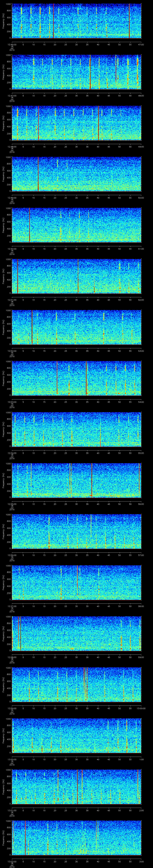Click the 12:57:00 start time label
The height and width of the screenshot is (868, 153).
(x=12, y=606)
